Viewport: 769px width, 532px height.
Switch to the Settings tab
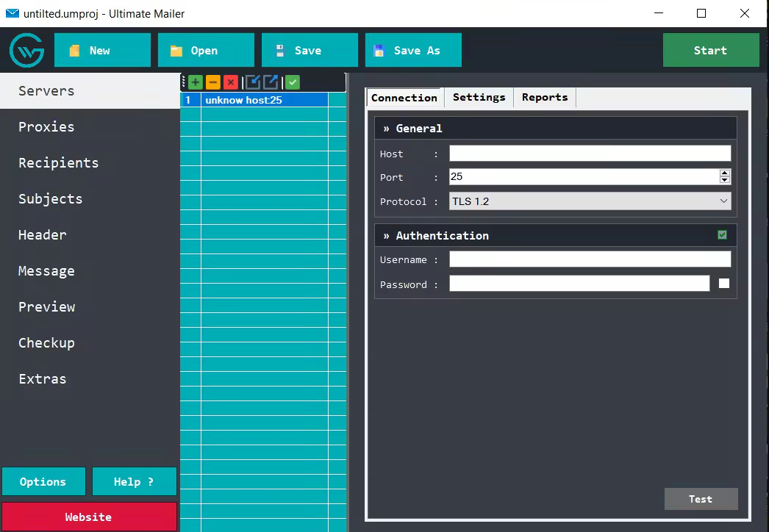coord(479,97)
